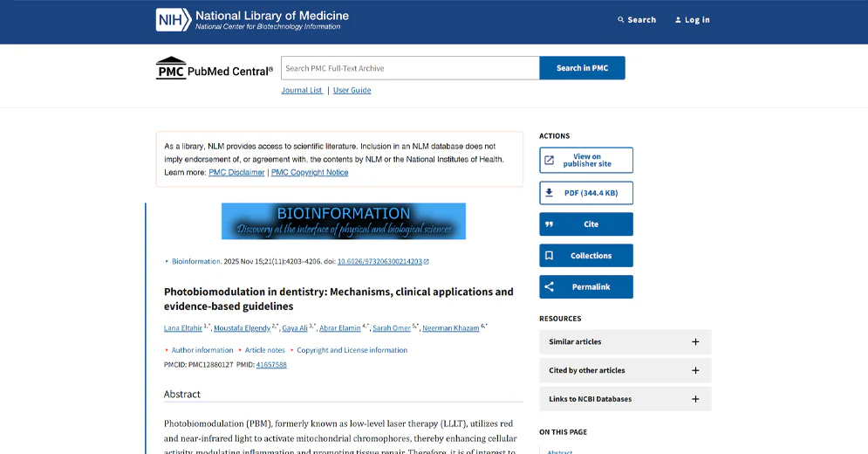This screenshot has height=454, width=868.
Task: Click the external-link icon on View on publisher site
Action: point(549,160)
